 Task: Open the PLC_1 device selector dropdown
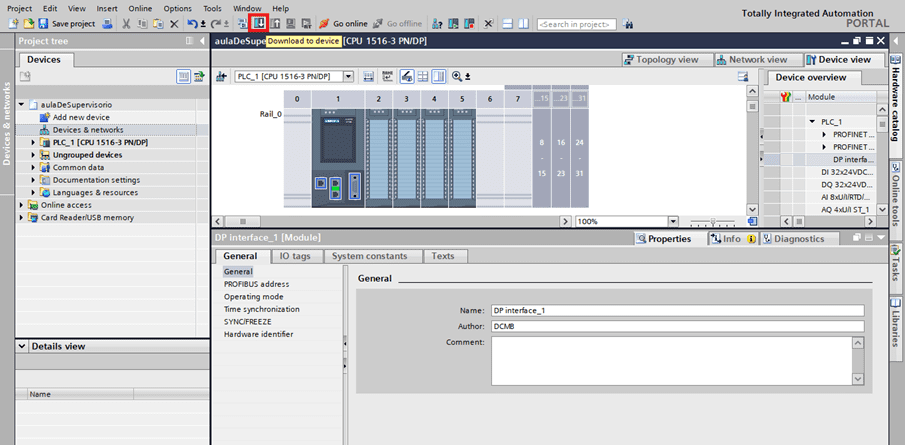(x=348, y=76)
